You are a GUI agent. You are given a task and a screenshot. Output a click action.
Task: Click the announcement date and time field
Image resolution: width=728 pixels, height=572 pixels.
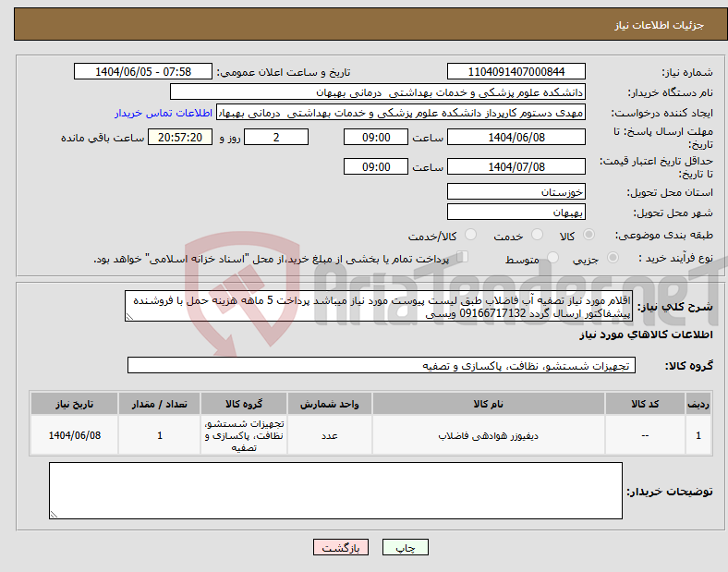(x=143, y=71)
